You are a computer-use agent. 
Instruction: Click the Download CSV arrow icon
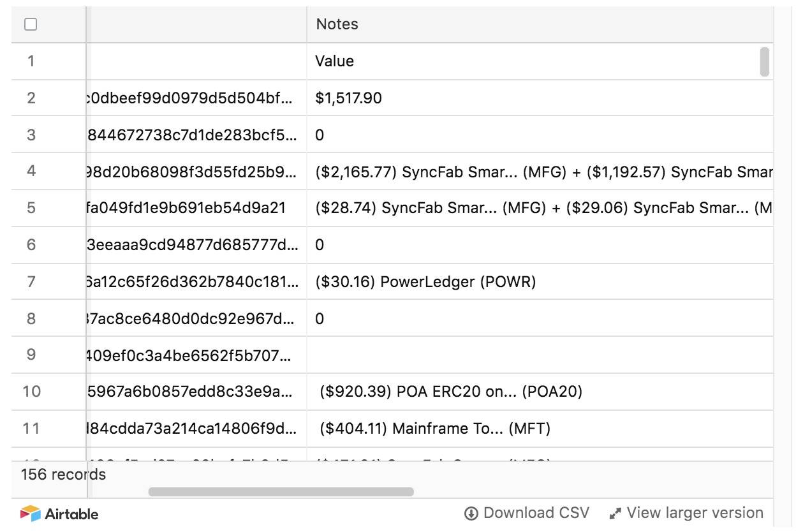pyautogui.click(x=471, y=514)
